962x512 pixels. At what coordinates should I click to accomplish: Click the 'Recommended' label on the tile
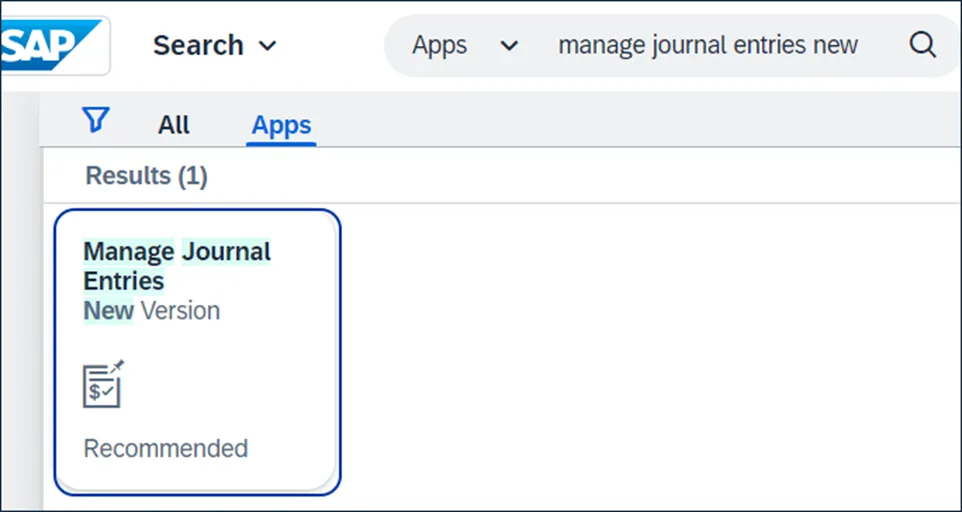(166, 449)
